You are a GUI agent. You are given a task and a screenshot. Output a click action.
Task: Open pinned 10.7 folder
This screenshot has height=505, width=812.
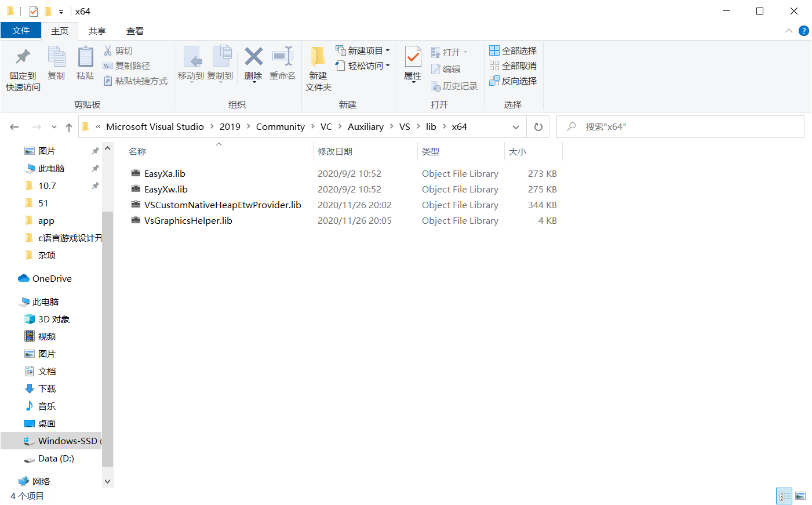coord(46,186)
